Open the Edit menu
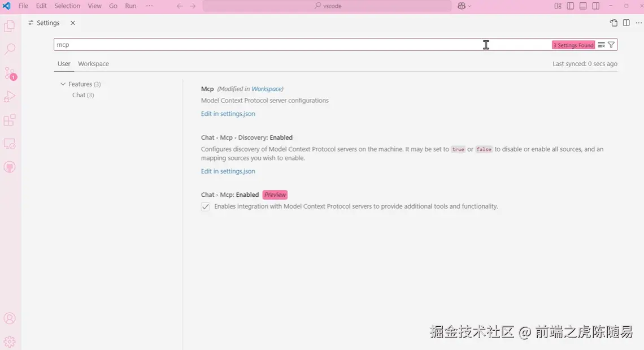The width and height of the screenshot is (644, 350). point(41,6)
